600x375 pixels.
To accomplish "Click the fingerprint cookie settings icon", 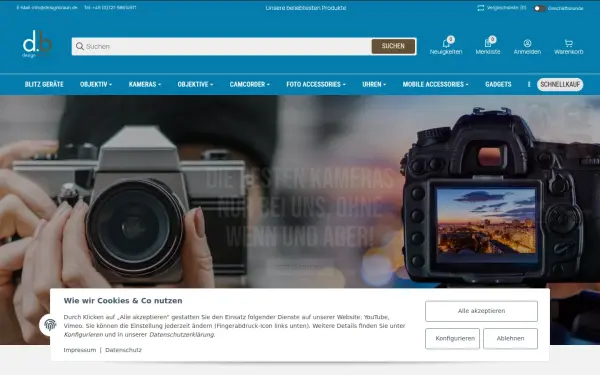I will [50, 325].
